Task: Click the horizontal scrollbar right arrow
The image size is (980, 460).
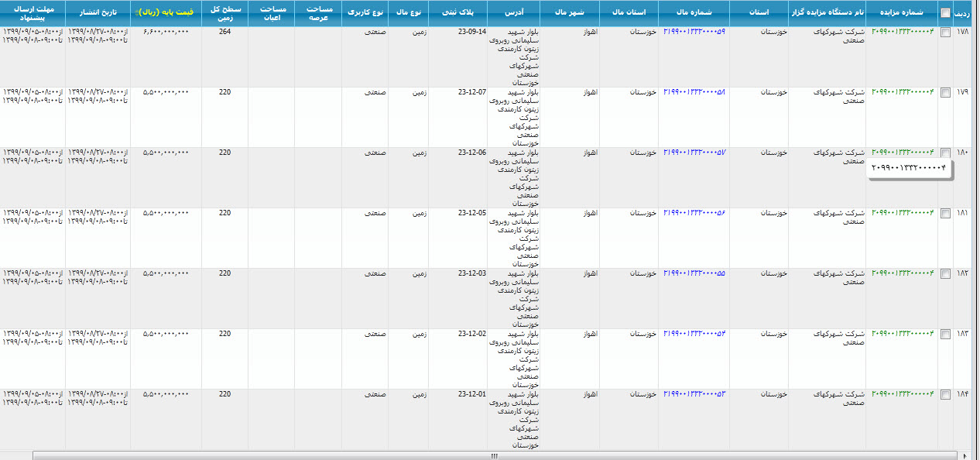Action: [x=965, y=455]
